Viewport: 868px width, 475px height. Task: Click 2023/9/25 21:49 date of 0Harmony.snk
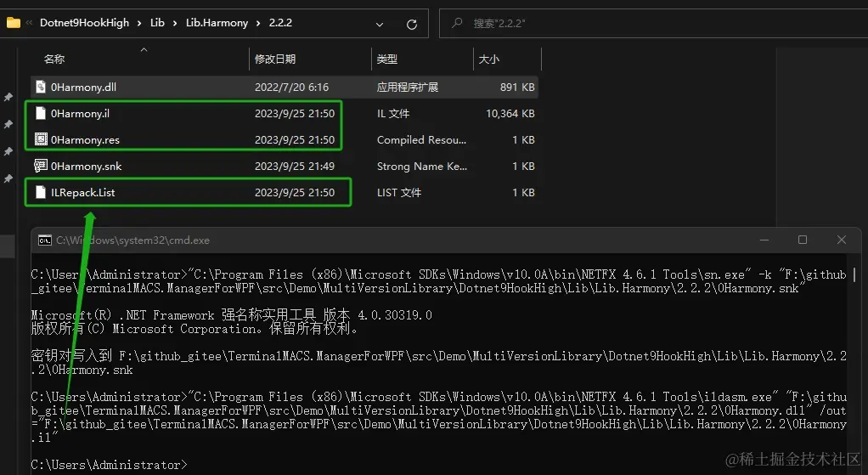pyautogui.click(x=295, y=166)
